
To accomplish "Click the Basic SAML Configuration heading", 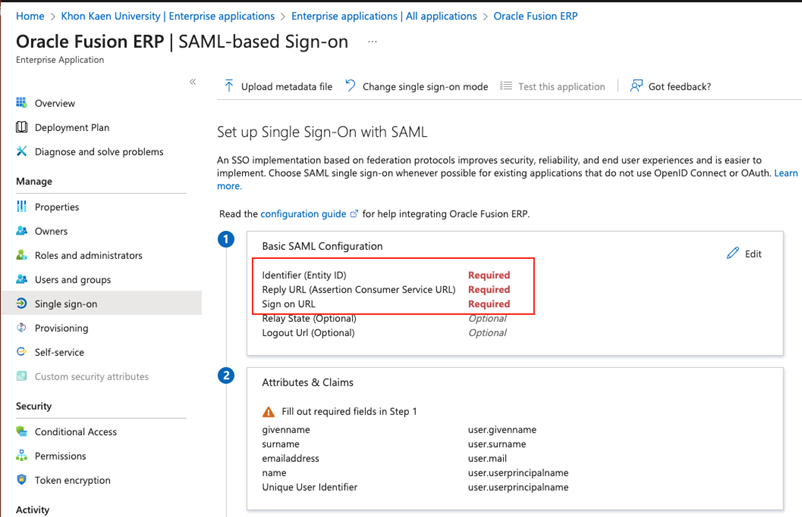I will click(x=322, y=246).
